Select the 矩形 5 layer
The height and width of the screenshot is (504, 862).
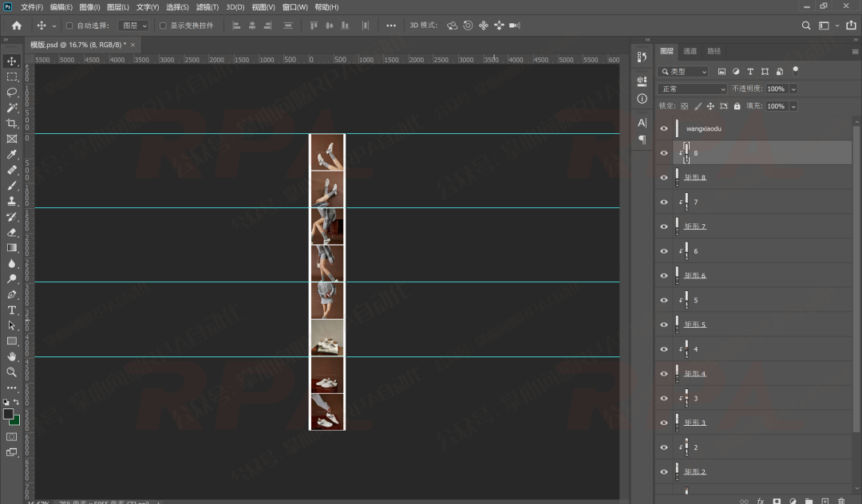click(695, 325)
